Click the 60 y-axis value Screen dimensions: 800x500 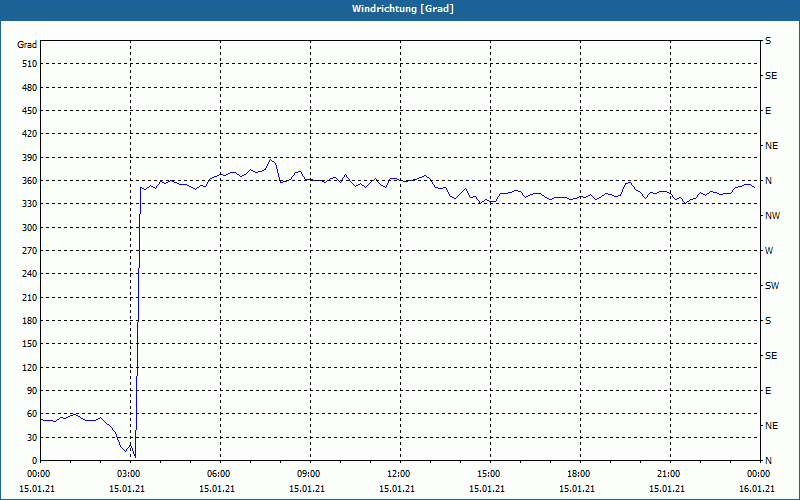pyautogui.click(x=32, y=414)
